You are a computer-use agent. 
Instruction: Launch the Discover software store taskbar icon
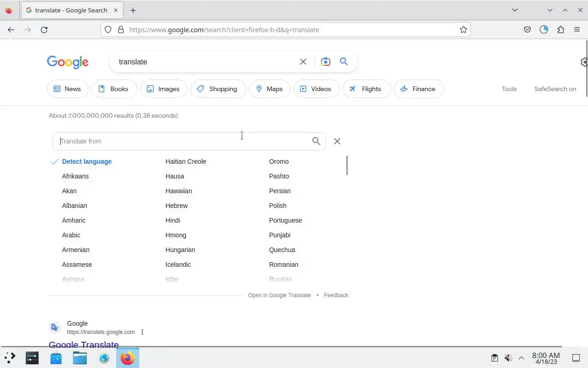pyautogui.click(x=56, y=358)
